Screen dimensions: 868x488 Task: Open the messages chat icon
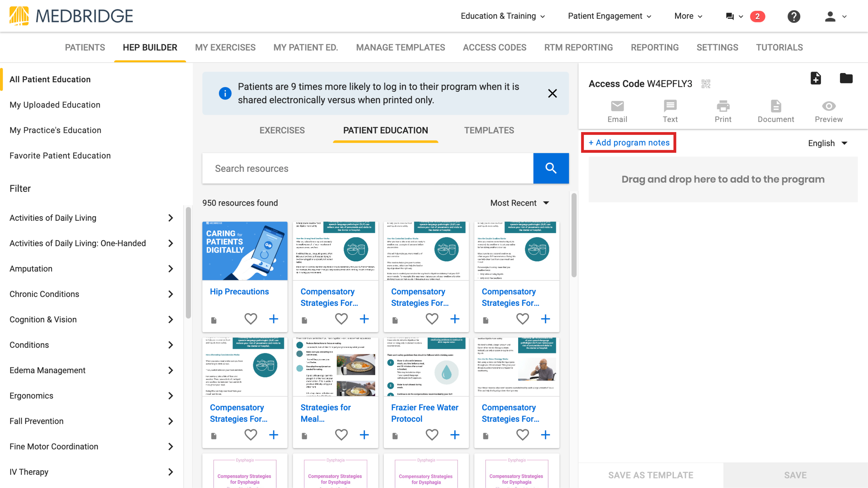[x=730, y=16]
